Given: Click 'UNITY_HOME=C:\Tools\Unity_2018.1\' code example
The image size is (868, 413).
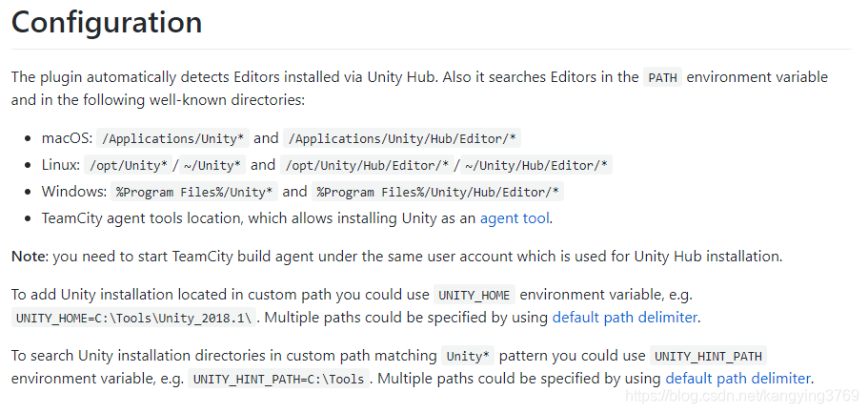Looking at the screenshot, I should tap(134, 319).
